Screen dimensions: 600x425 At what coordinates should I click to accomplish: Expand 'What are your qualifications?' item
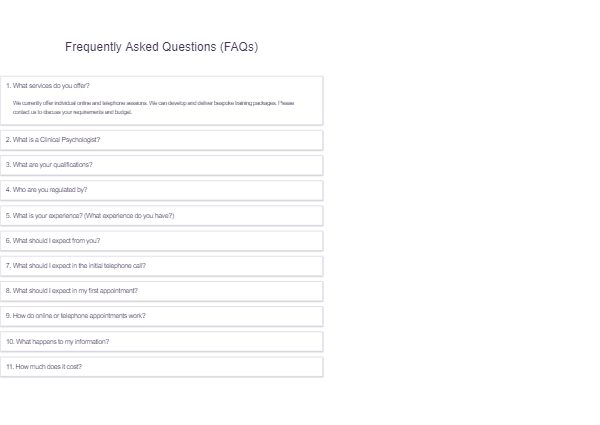tap(161, 165)
